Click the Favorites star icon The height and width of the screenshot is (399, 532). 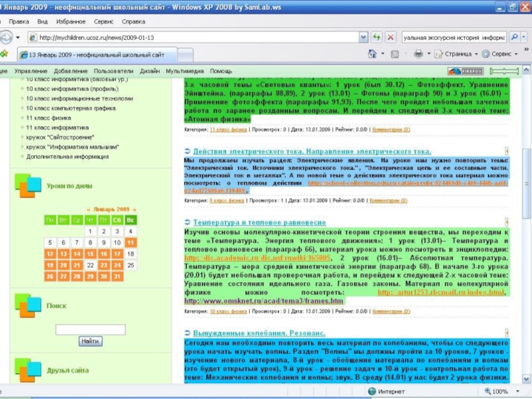pos(5,54)
